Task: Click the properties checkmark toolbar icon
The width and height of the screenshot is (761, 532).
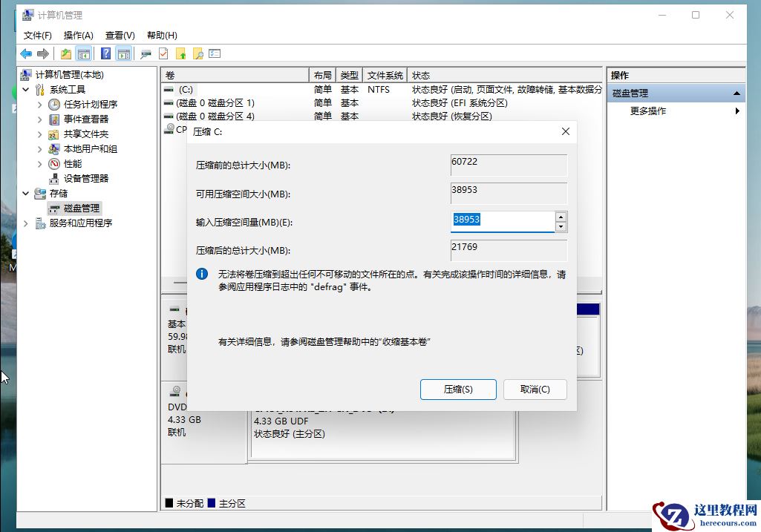Action: tap(163, 53)
